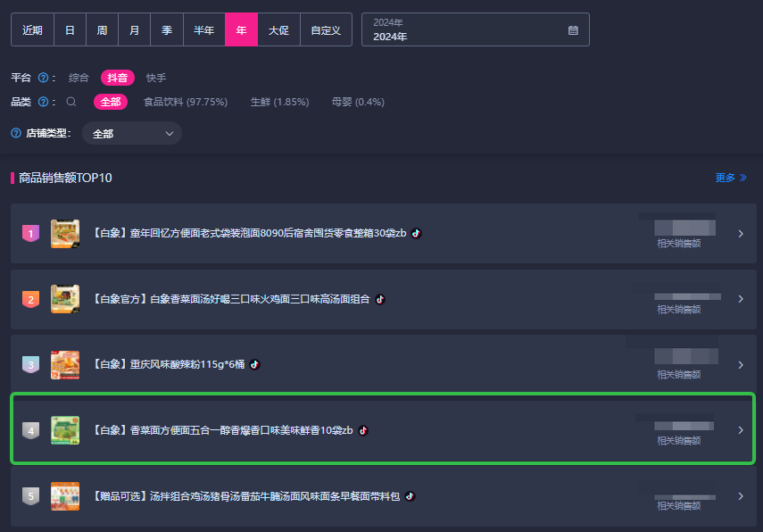Select the 年 time range tab
Viewport: 763px width, 532px height.
pos(241,30)
